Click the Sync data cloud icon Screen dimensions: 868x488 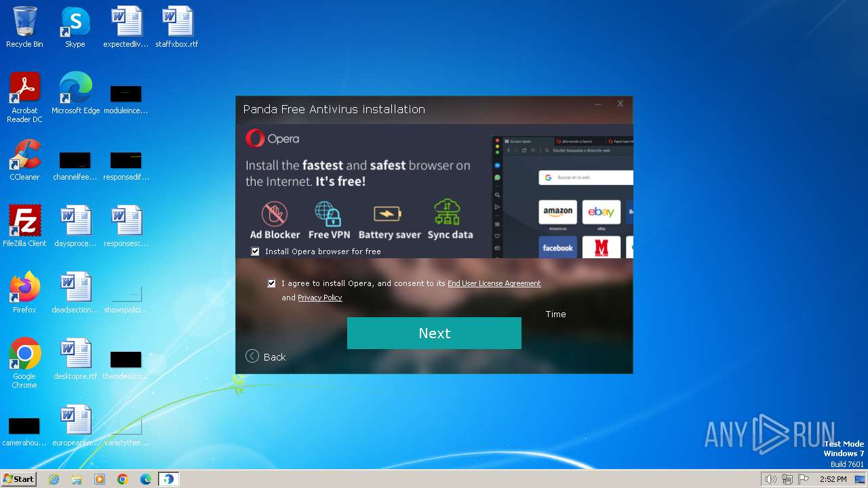(x=448, y=212)
